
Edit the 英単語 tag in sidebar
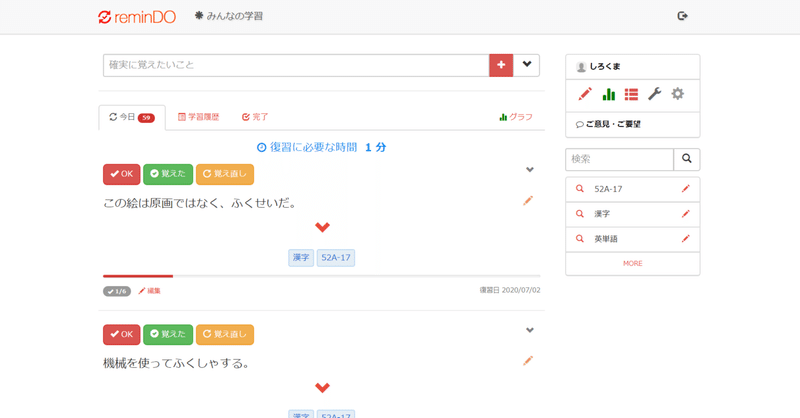pos(686,238)
